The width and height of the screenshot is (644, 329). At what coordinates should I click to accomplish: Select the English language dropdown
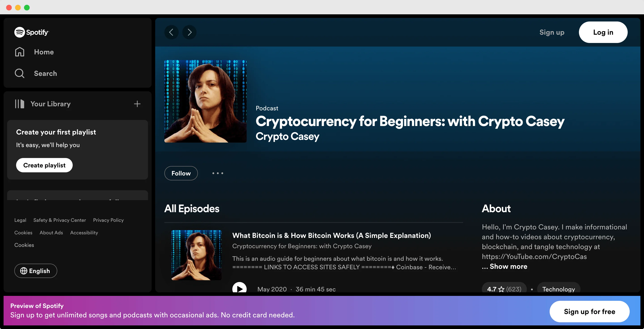[36, 271]
